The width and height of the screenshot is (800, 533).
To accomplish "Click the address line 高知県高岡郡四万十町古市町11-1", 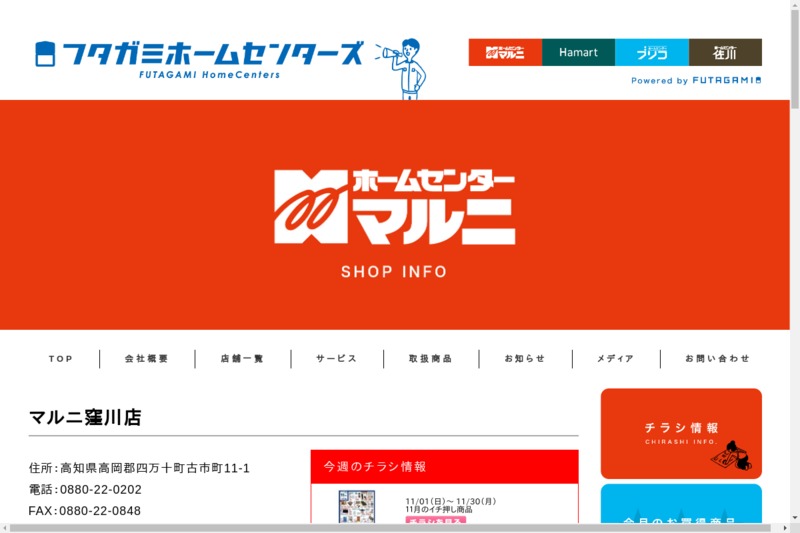I will 155,468.
